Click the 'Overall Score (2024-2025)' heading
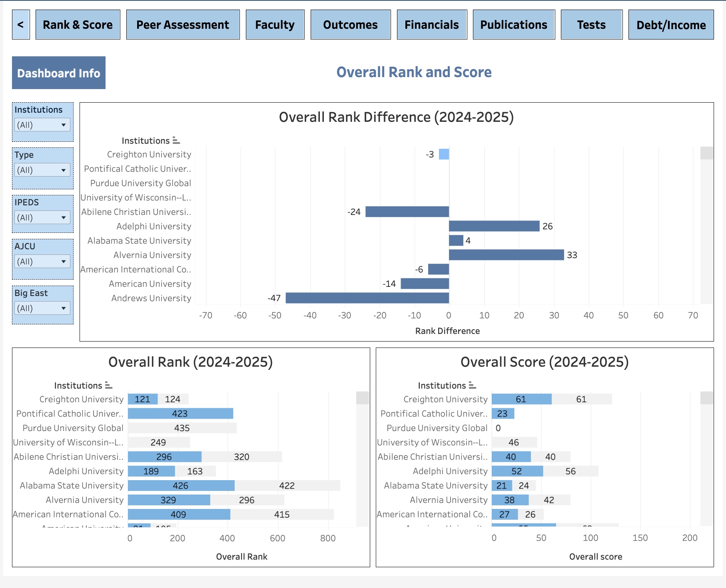The image size is (726, 588). [544, 362]
